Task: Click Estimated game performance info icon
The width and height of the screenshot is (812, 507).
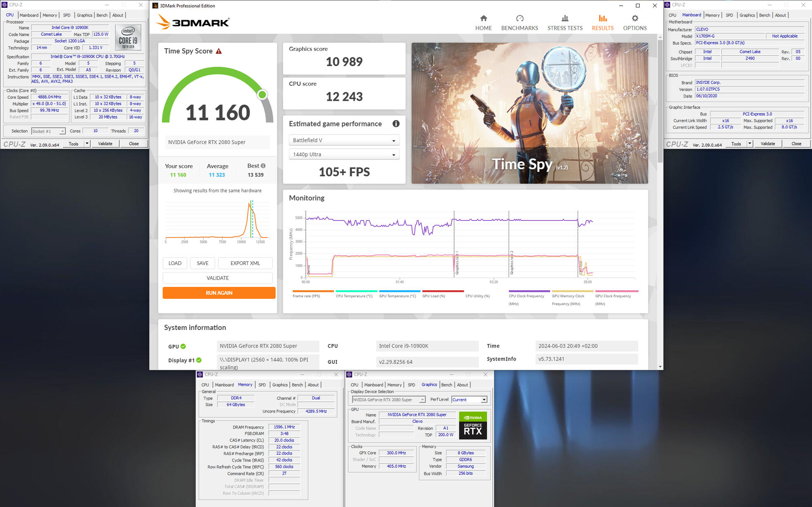Action: [x=395, y=123]
